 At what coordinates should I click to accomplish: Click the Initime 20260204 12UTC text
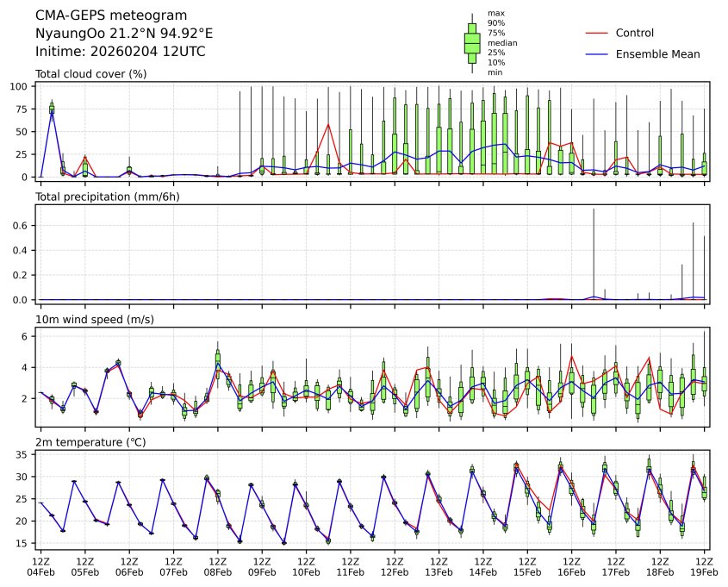coord(120,52)
